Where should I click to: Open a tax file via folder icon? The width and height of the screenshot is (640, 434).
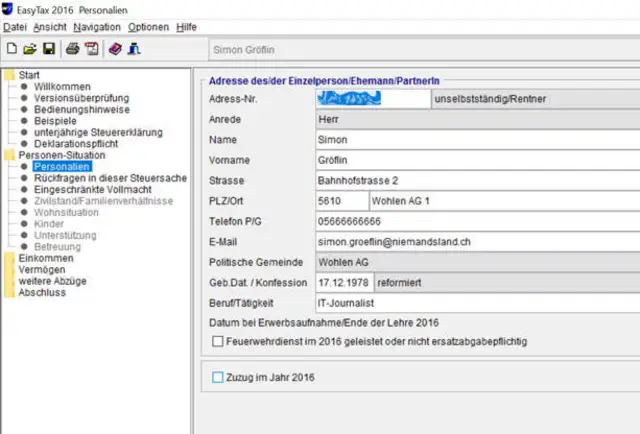pos(29,47)
